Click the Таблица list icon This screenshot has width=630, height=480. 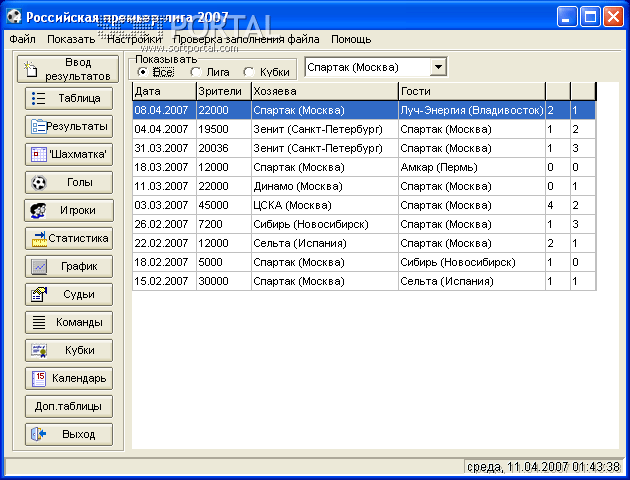point(39,98)
